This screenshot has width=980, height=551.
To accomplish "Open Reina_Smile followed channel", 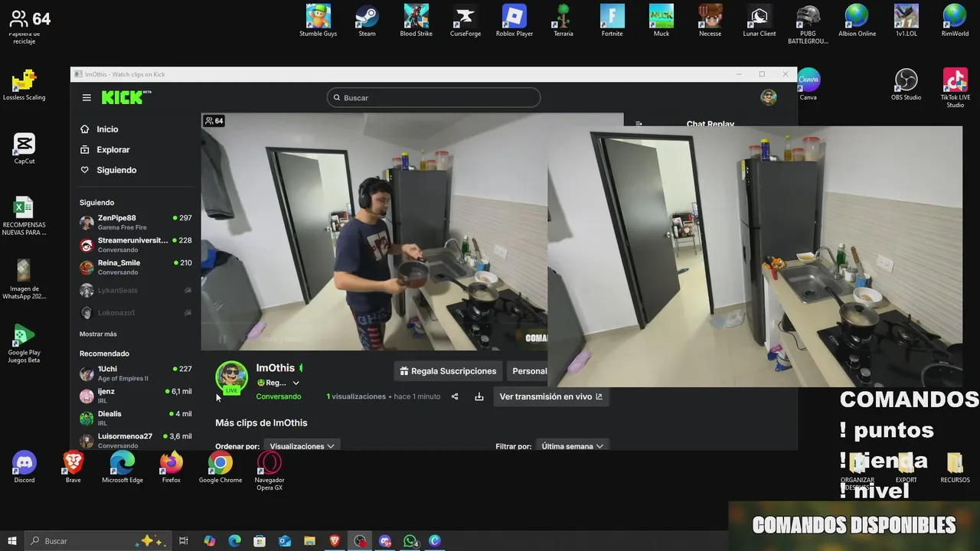I will tap(136, 266).
